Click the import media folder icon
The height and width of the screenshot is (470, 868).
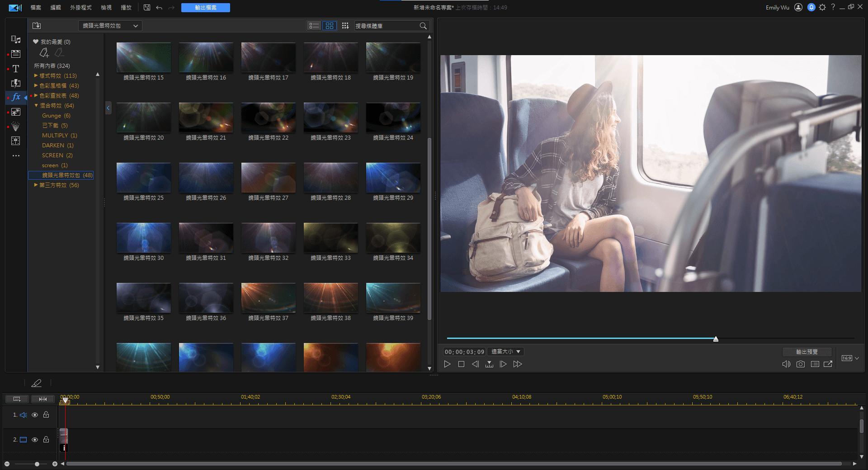click(37, 26)
